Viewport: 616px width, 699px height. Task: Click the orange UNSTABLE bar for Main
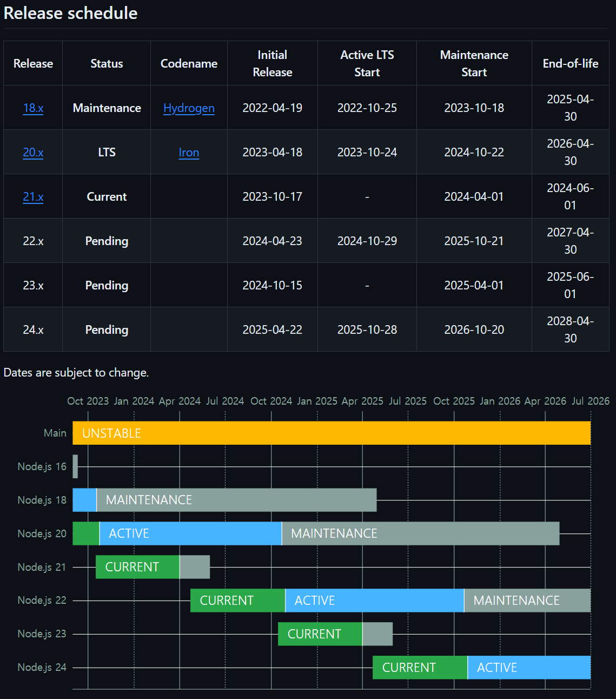pos(332,433)
